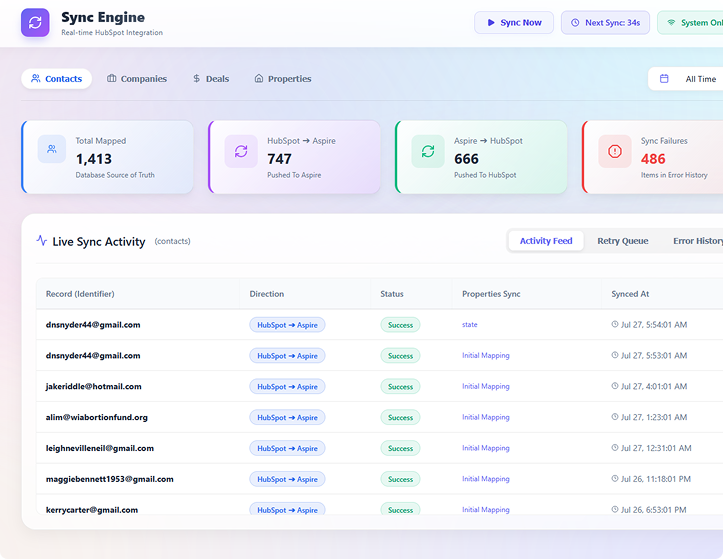Click the clock icon beside Jul 26, 11:18:01 PM
Image resolution: width=723 pixels, height=559 pixels.
615,479
